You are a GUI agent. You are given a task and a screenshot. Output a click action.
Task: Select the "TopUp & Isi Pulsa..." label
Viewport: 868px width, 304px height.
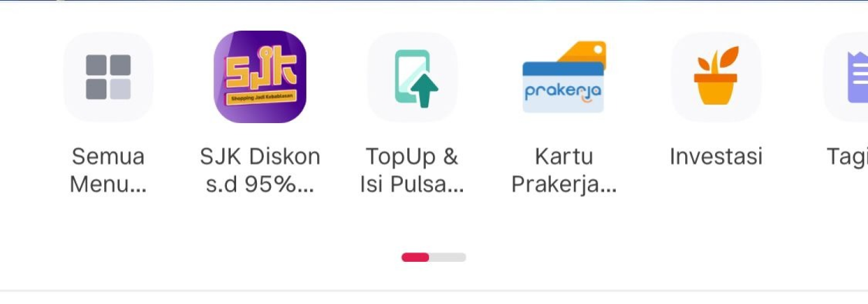pyautogui.click(x=412, y=170)
